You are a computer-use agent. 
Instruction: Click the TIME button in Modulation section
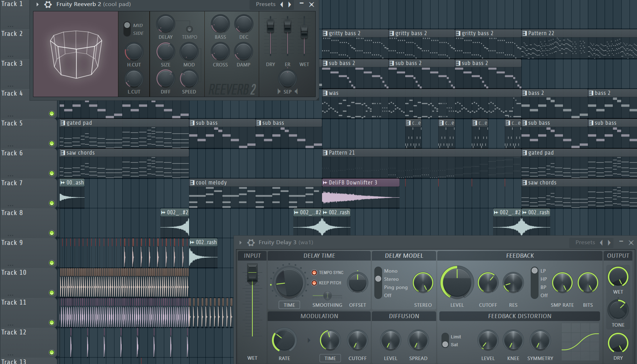(x=330, y=358)
